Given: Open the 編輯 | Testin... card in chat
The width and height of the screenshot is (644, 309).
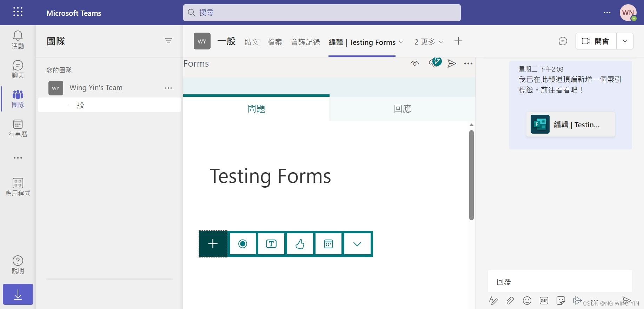Looking at the screenshot, I should pos(571,125).
